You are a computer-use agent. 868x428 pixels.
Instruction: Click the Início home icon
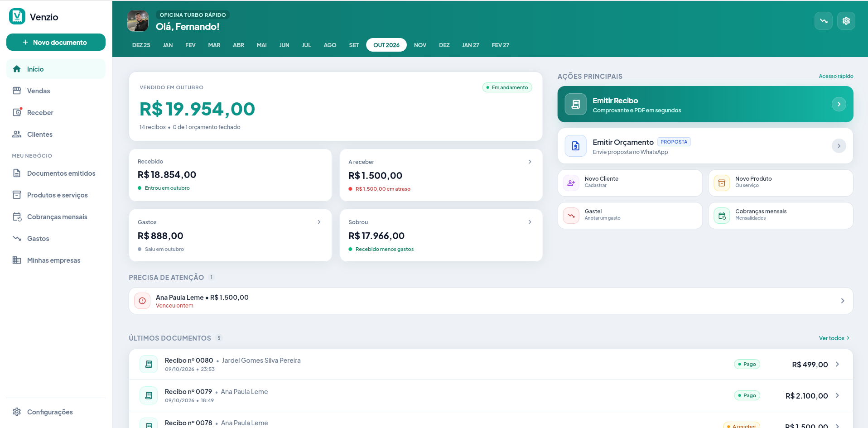pyautogui.click(x=17, y=69)
